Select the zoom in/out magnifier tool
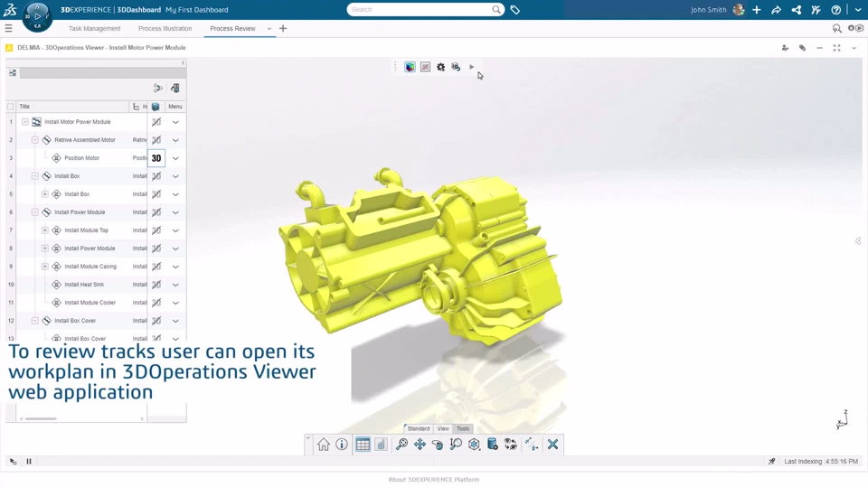Screen dimensions: 868x488 pyautogui.click(x=456, y=445)
